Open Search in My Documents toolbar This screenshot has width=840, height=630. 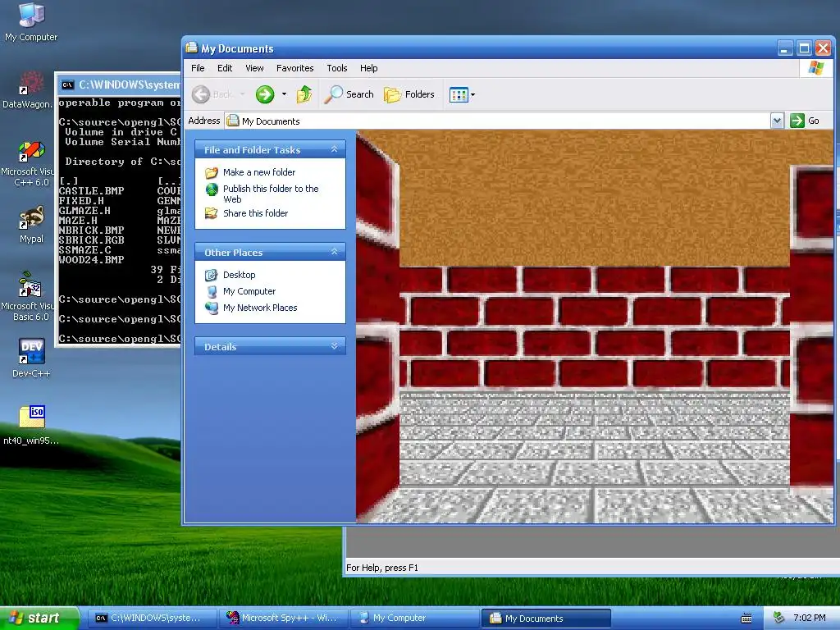pyautogui.click(x=349, y=94)
